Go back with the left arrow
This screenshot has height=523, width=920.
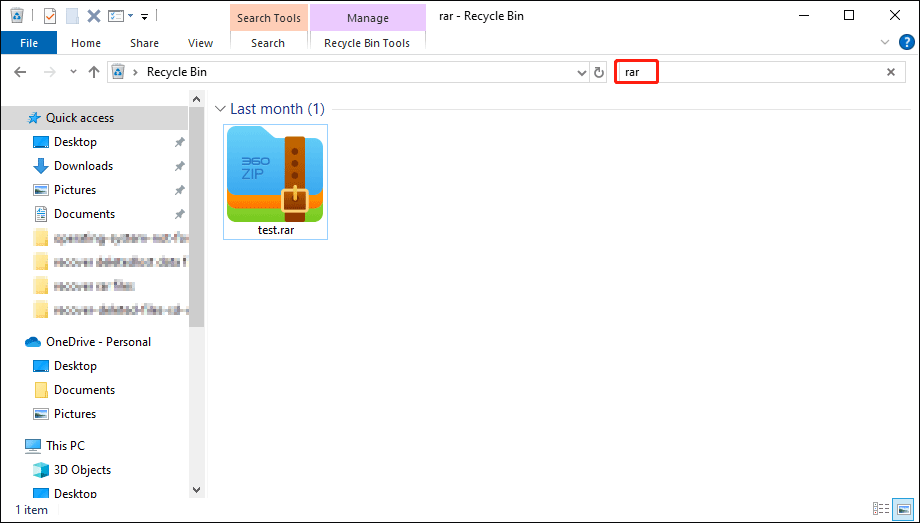point(21,72)
